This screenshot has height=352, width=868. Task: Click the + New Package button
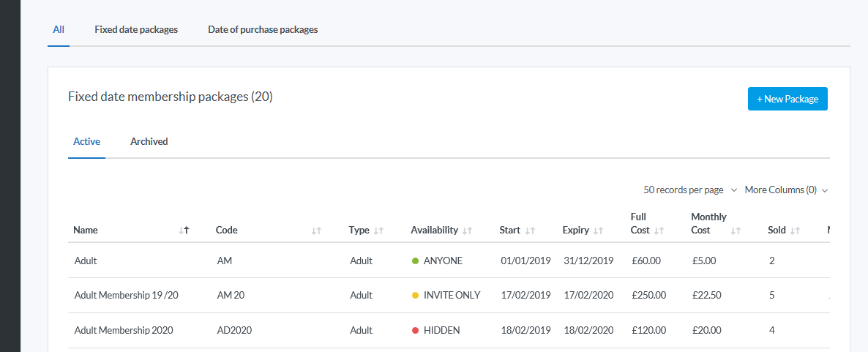(787, 99)
